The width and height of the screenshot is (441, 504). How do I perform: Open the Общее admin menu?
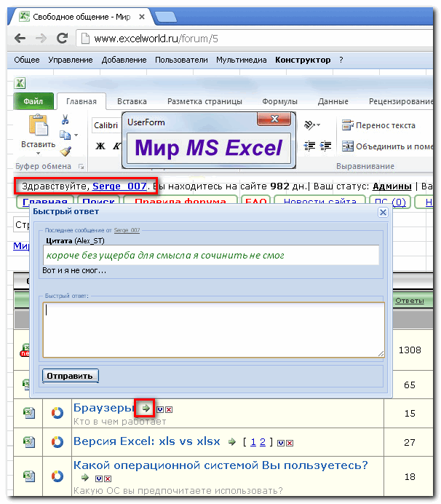(27, 60)
